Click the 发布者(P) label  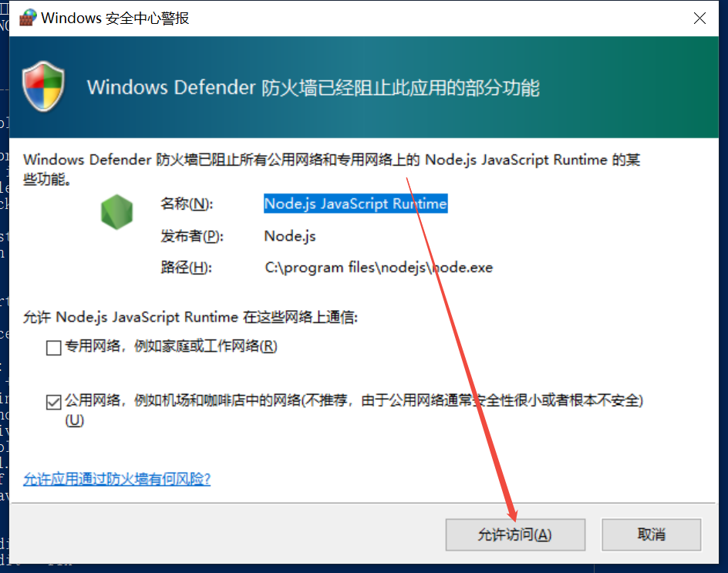pos(192,236)
